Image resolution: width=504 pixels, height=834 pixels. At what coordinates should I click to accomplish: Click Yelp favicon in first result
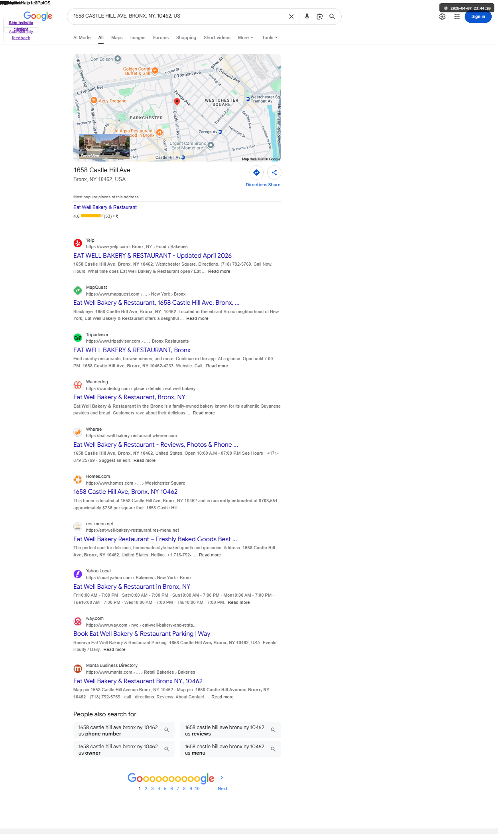pyautogui.click(x=78, y=243)
